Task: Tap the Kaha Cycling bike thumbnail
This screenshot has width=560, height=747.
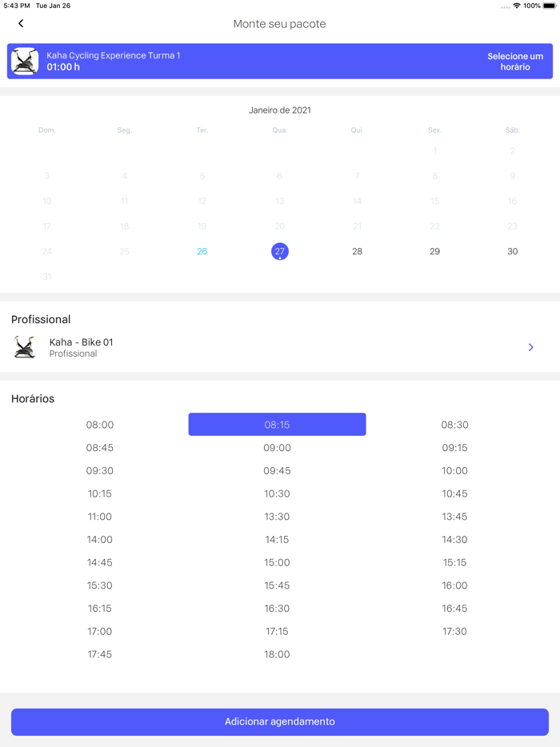Action: pos(25,62)
